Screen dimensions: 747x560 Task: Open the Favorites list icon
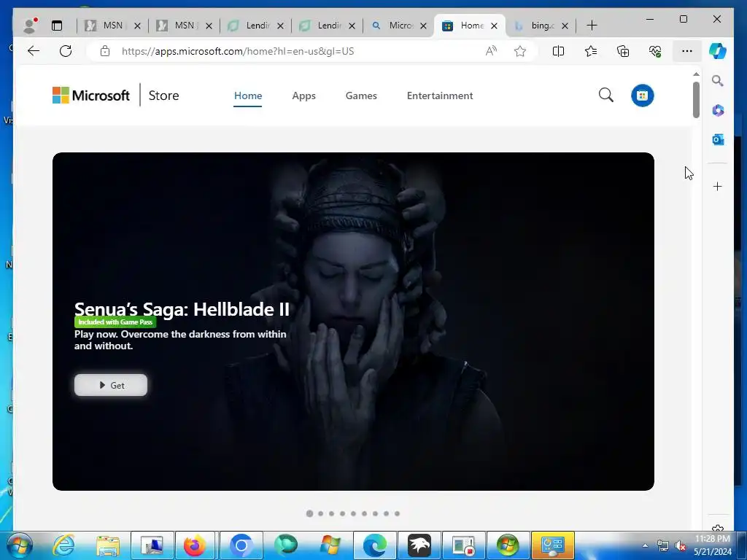(591, 51)
